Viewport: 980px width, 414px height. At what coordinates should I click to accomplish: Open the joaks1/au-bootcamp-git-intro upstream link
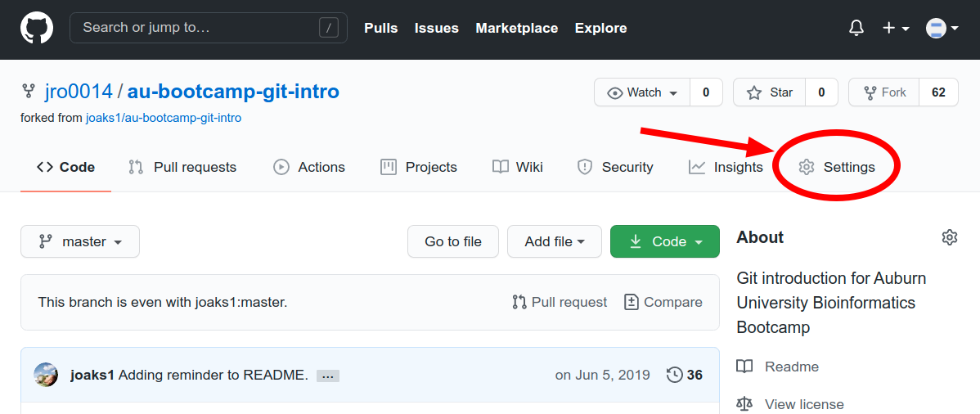[164, 118]
